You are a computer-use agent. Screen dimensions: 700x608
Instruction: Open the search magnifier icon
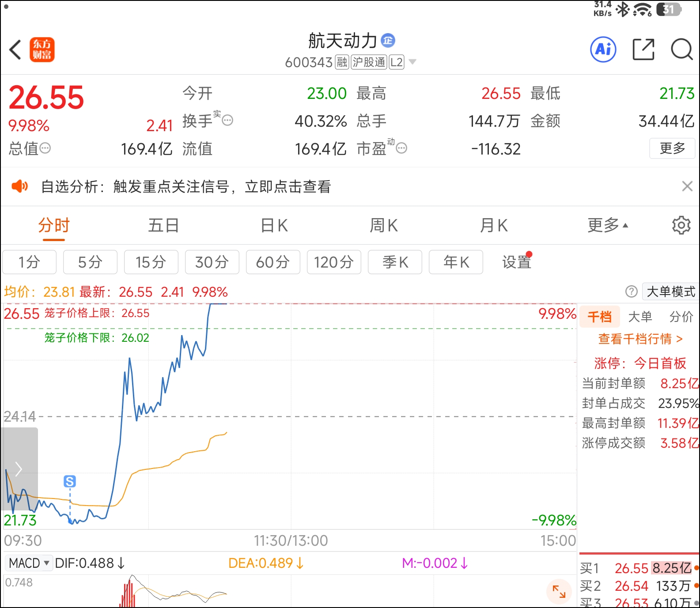tap(681, 49)
